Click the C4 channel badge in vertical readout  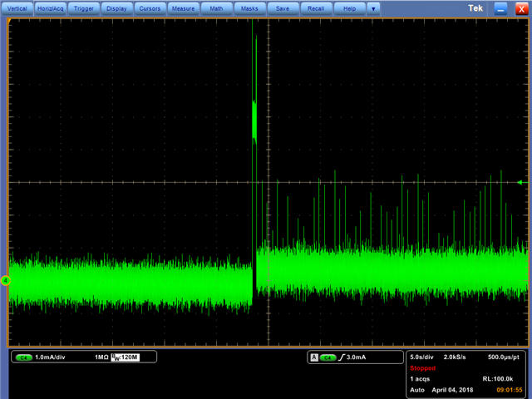24,357
